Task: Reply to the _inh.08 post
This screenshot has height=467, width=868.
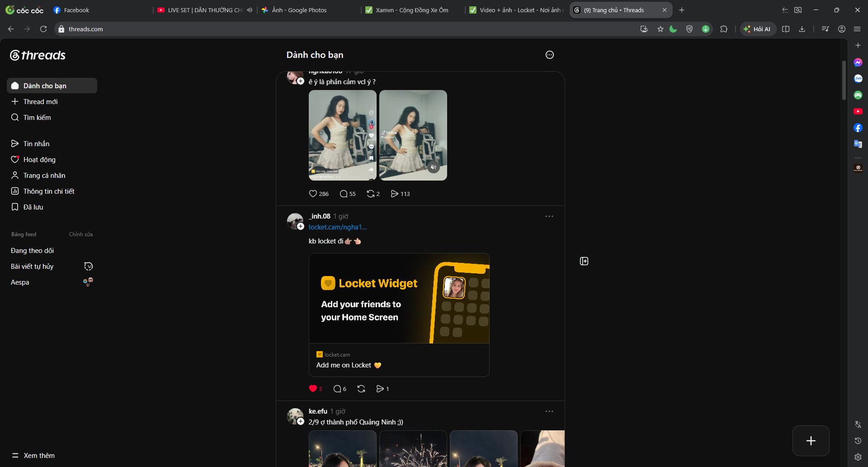Action: tap(340, 389)
